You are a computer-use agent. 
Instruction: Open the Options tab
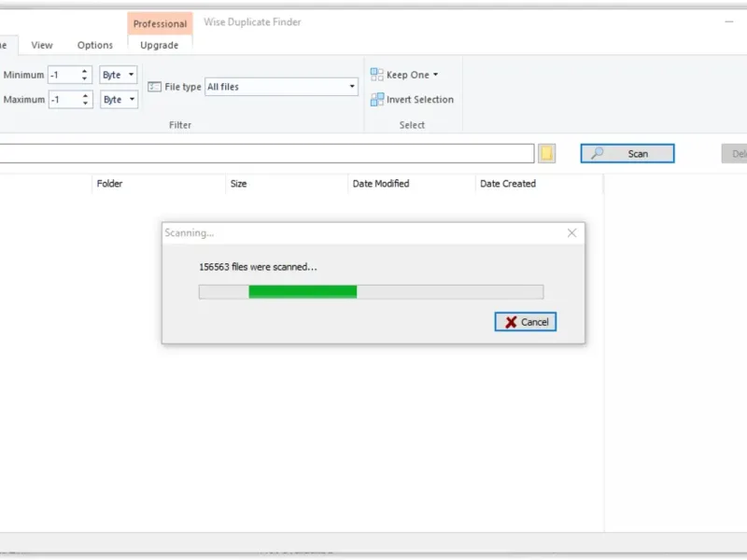(95, 45)
